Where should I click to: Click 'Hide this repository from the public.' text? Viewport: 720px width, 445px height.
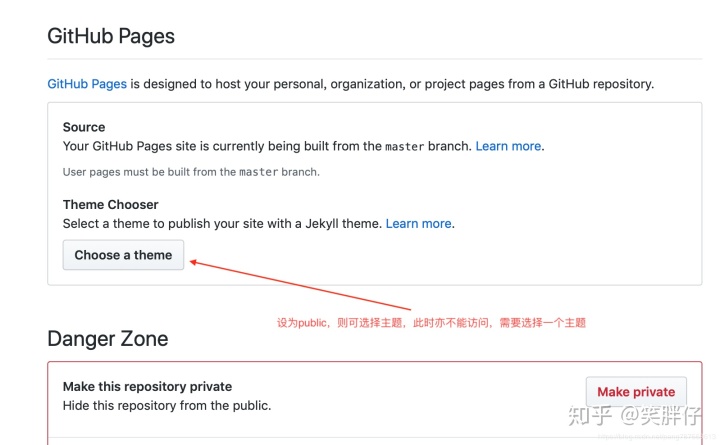pyautogui.click(x=167, y=406)
